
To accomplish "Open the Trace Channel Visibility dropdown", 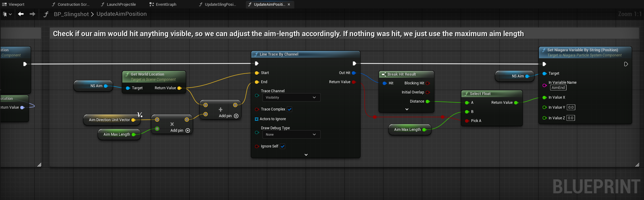I will pyautogui.click(x=291, y=97).
